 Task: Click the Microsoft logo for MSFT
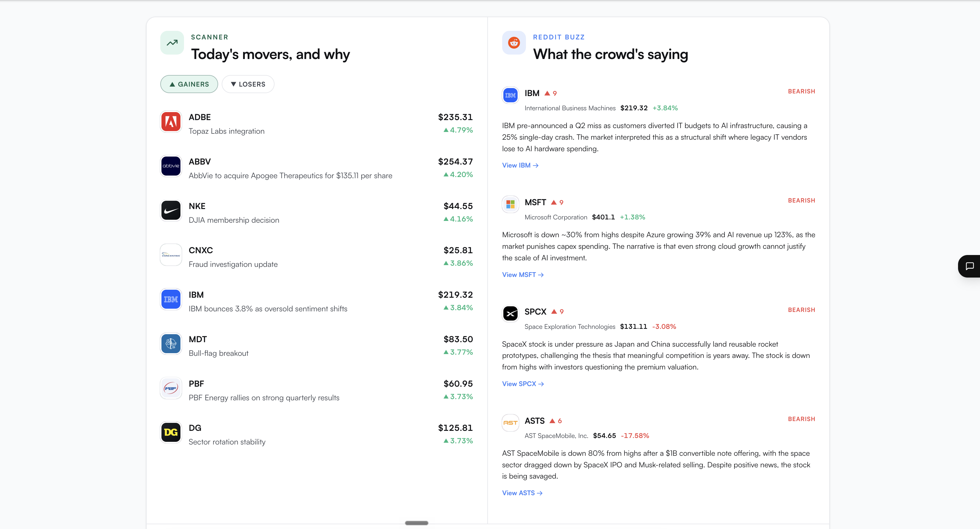pos(510,205)
